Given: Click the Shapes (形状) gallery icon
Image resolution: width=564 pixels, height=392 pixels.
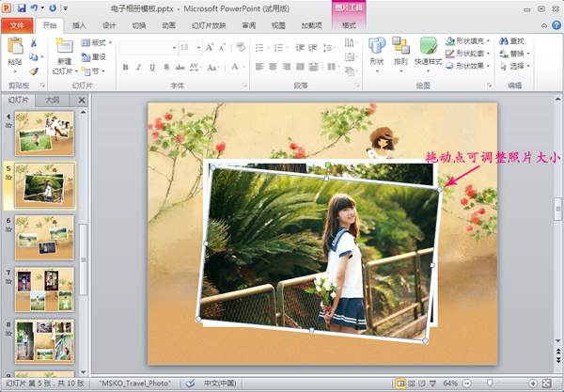Looking at the screenshot, I should tap(377, 46).
